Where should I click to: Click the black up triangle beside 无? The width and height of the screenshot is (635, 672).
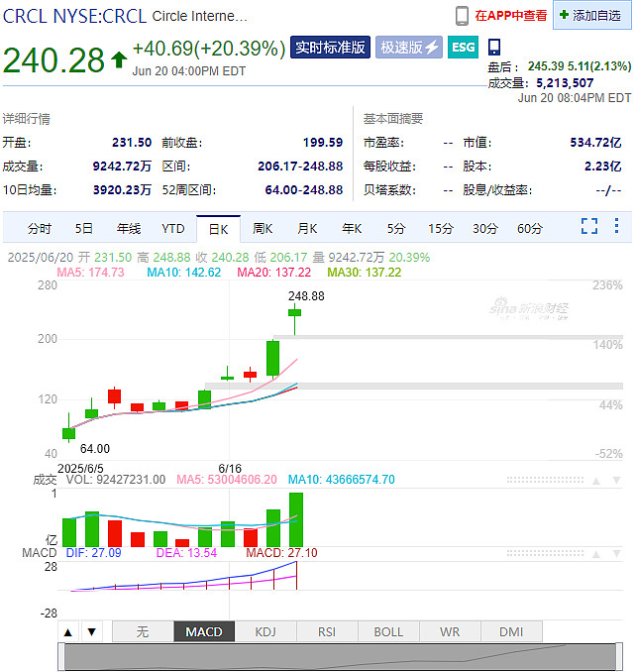[x=68, y=632]
